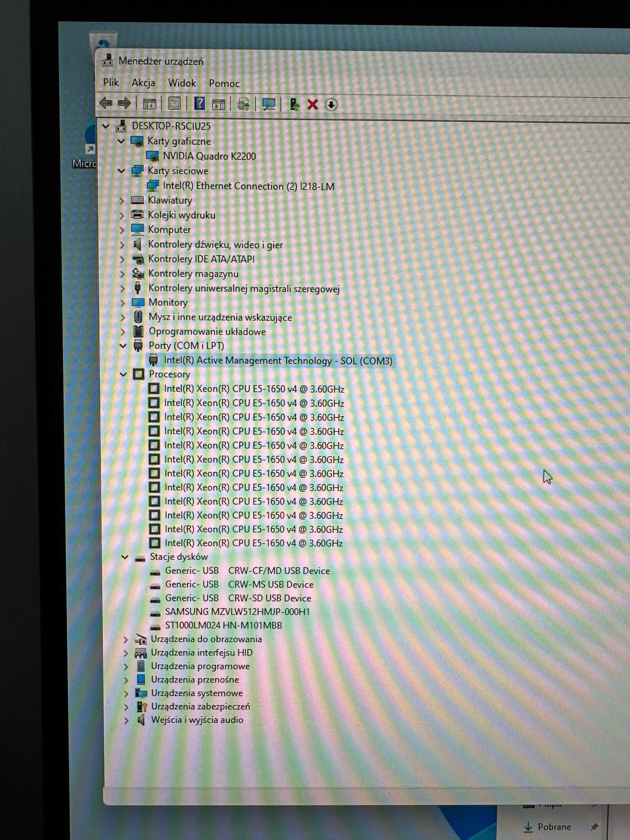Click the Klawiatury keyboard icon
The height and width of the screenshot is (840, 630).
pos(137,200)
